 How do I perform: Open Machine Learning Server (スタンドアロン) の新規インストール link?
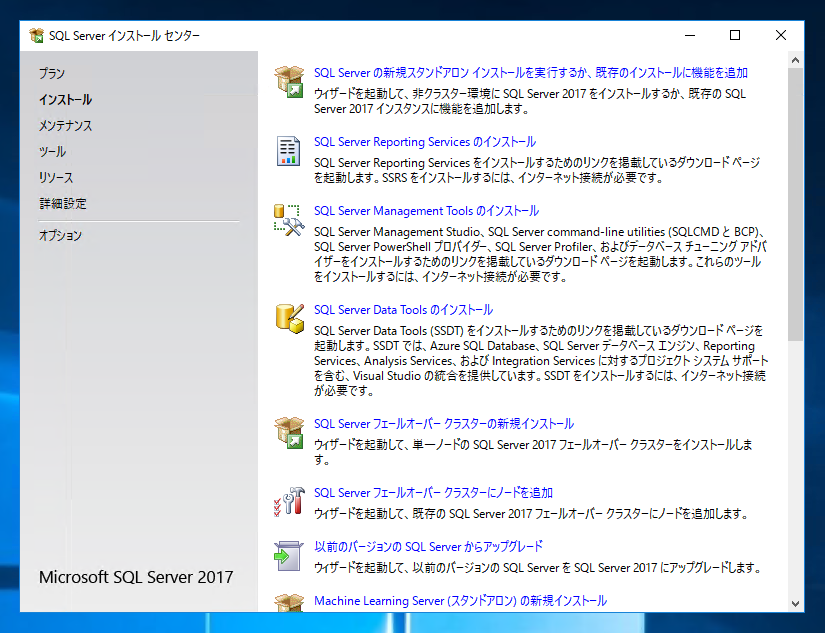pos(460,600)
